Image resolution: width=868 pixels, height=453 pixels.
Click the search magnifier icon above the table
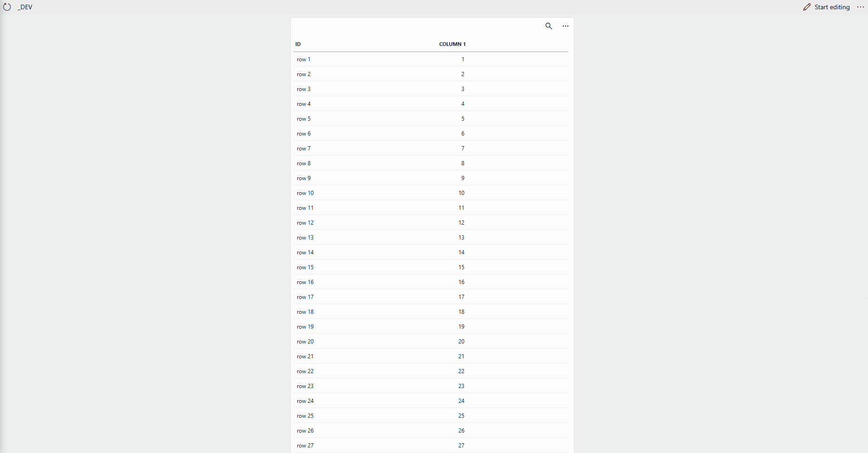pos(548,26)
